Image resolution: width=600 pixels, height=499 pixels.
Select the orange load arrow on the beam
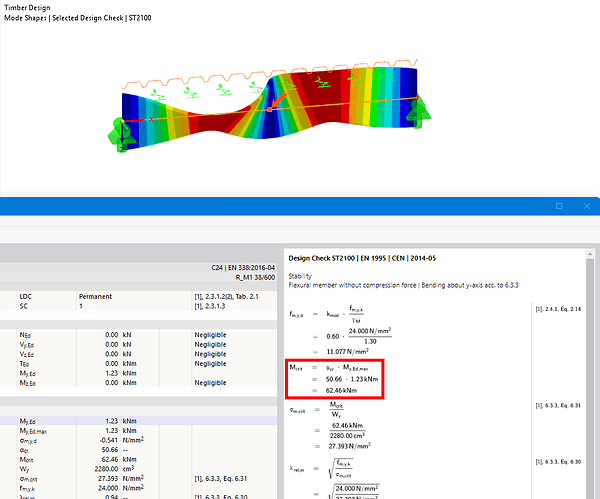(270, 102)
